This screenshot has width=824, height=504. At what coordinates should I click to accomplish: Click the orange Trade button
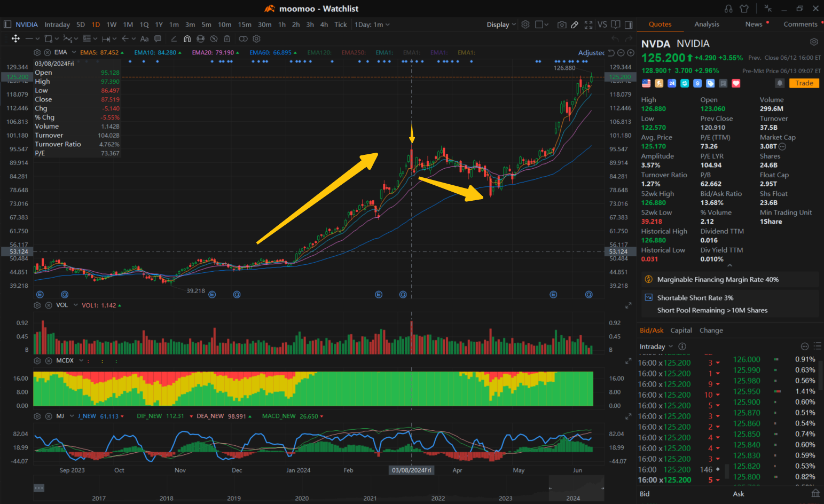(804, 83)
